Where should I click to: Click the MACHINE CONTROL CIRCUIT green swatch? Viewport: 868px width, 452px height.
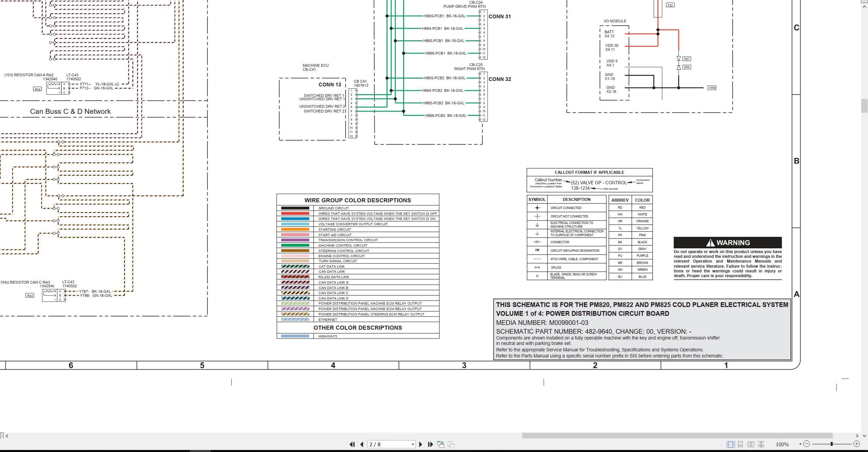pyautogui.click(x=295, y=245)
